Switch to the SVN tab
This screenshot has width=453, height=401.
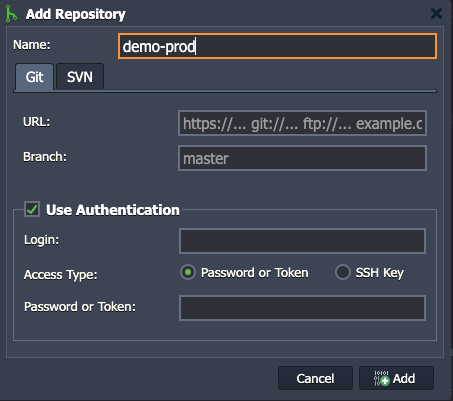[80, 77]
